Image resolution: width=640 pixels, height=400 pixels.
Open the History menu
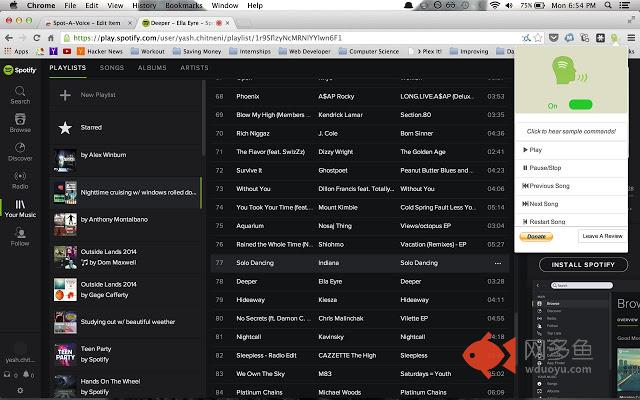tap(144, 5)
